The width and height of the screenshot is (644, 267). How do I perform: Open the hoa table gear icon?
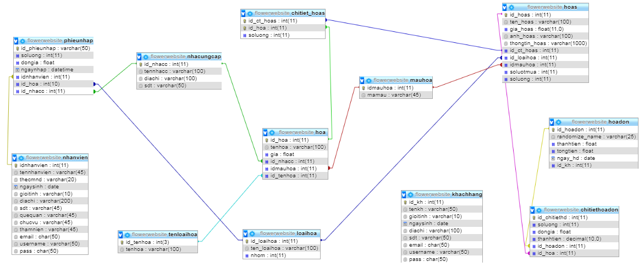pos(272,132)
